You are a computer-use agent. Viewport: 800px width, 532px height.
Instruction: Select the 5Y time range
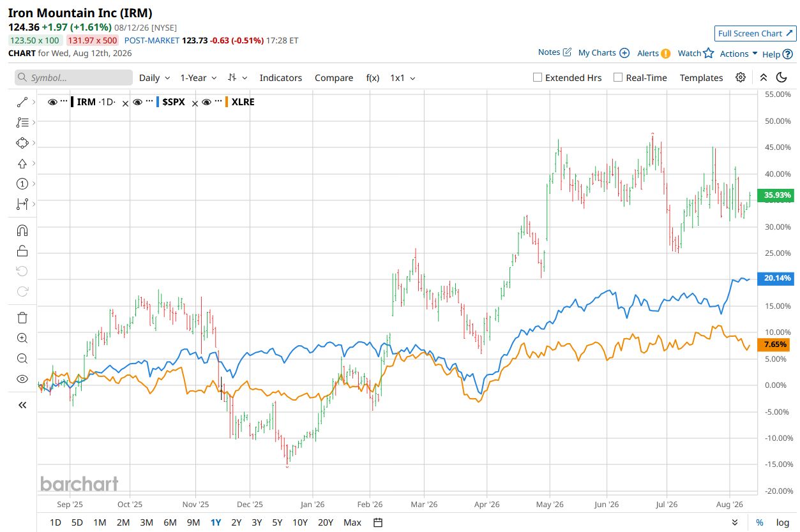277,522
